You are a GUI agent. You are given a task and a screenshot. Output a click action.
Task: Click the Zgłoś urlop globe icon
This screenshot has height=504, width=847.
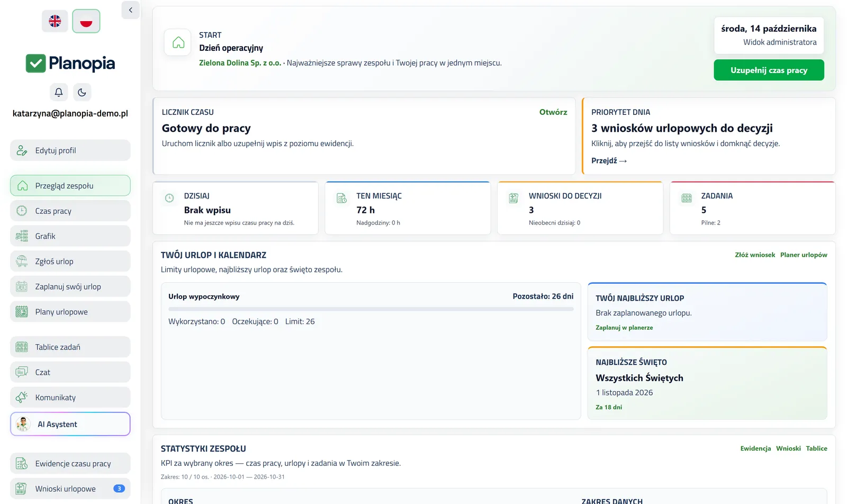coord(22,262)
